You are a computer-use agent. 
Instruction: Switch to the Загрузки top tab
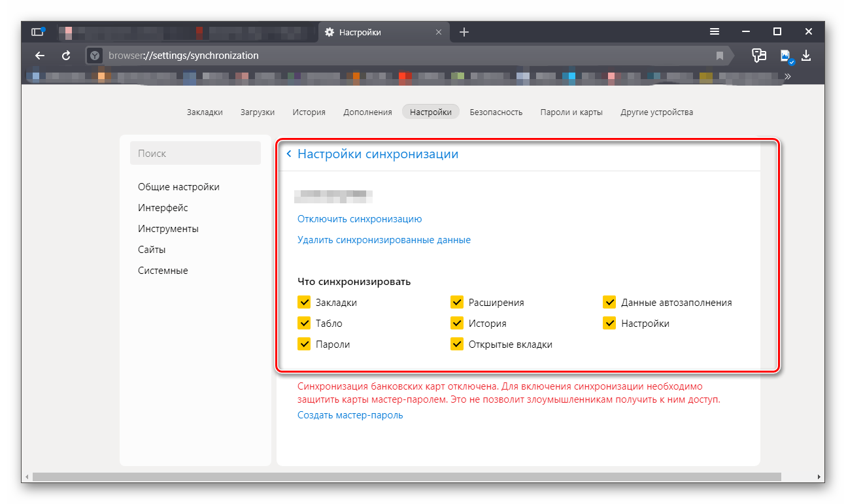click(257, 112)
